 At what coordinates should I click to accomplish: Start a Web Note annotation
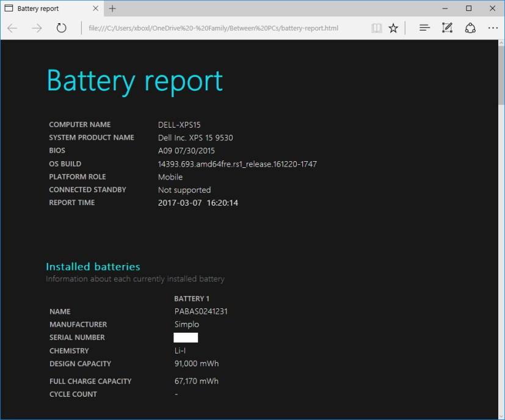[446, 27]
